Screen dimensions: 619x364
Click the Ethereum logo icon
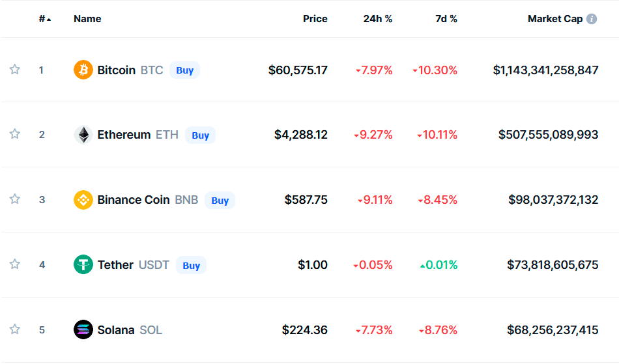coord(83,135)
